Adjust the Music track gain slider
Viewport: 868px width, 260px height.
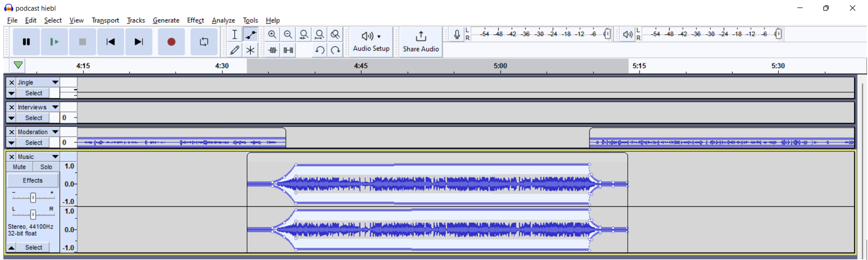[33, 198]
